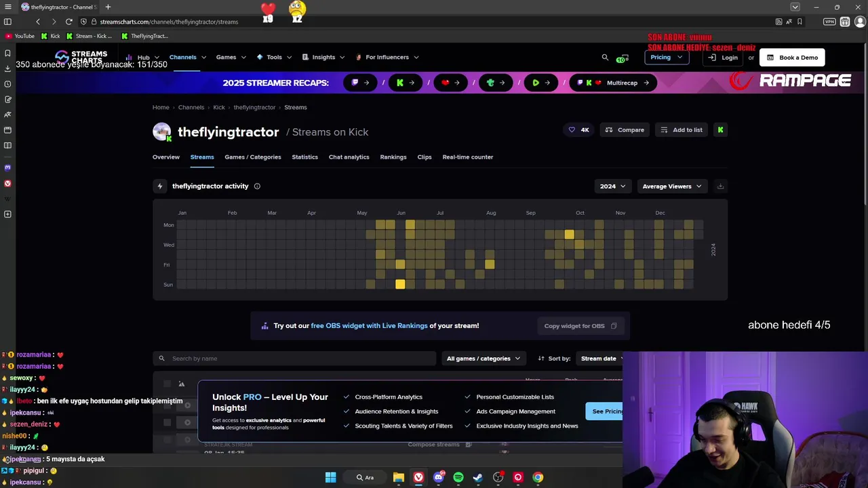This screenshot has width=868, height=488.
Task: Click the heart 4K favorites button
Action: coord(578,129)
